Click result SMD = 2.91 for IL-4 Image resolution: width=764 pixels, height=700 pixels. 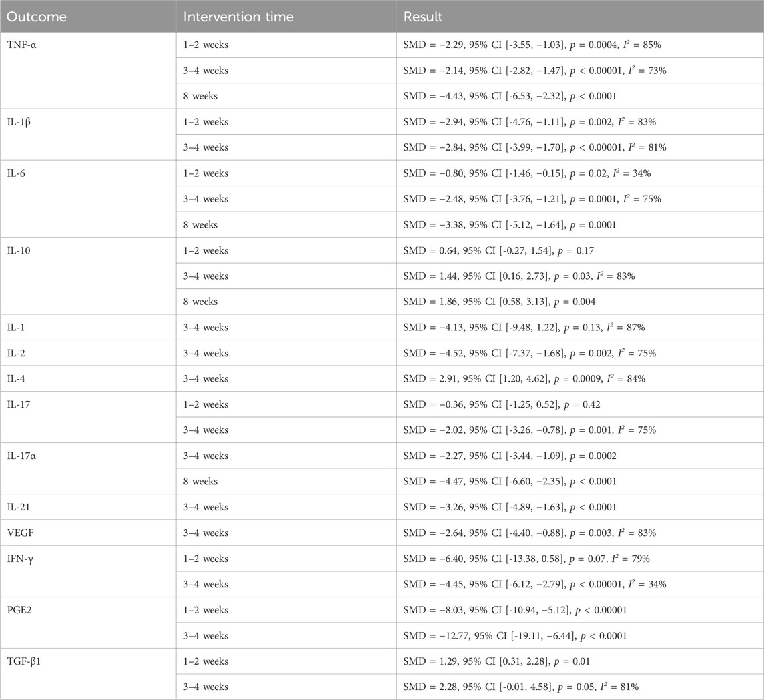pos(580,378)
